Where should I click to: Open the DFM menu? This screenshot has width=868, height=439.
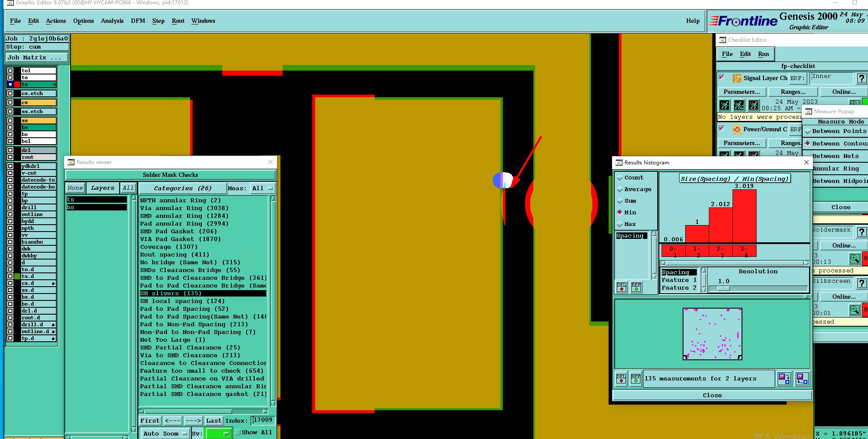(x=138, y=21)
